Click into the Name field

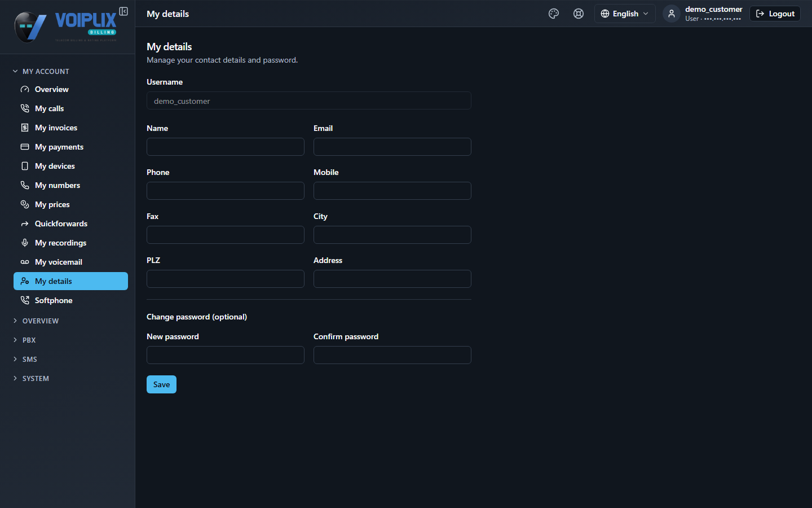pyautogui.click(x=226, y=147)
